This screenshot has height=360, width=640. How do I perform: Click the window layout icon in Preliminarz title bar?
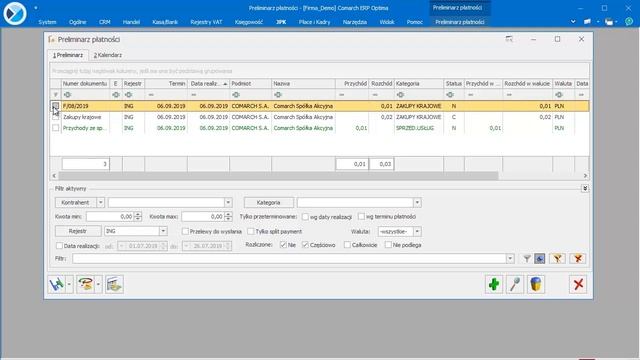pyautogui.click(x=509, y=39)
